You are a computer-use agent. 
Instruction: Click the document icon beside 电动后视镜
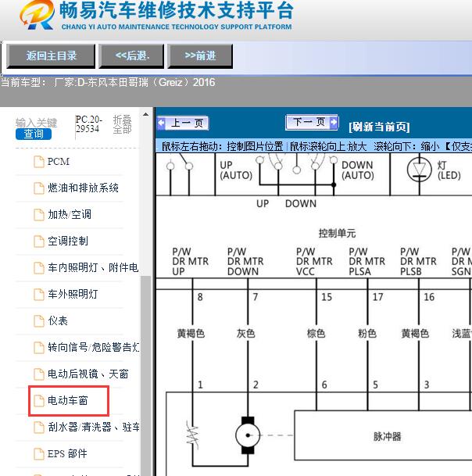click(39, 374)
